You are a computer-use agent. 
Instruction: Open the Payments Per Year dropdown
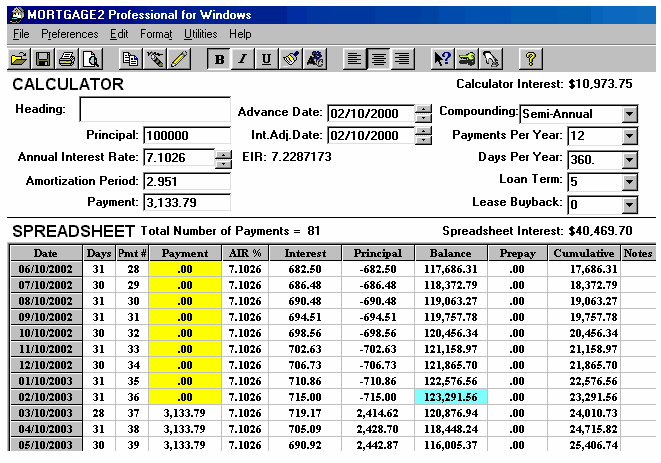[x=629, y=136]
